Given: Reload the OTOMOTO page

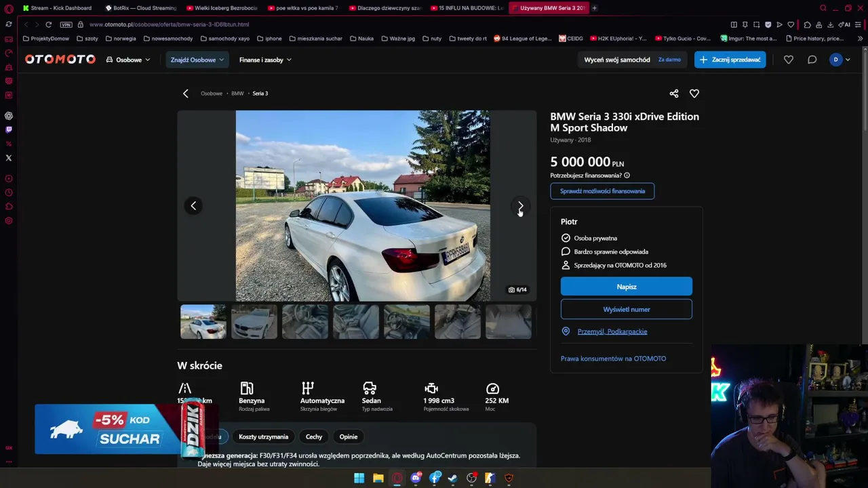Looking at the screenshot, I should (x=49, y=24).
